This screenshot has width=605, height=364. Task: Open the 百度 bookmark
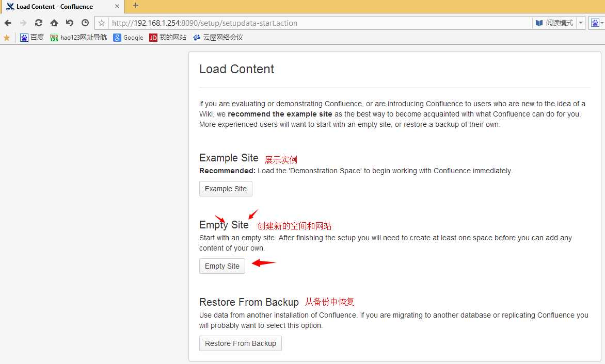coord(32,37)
